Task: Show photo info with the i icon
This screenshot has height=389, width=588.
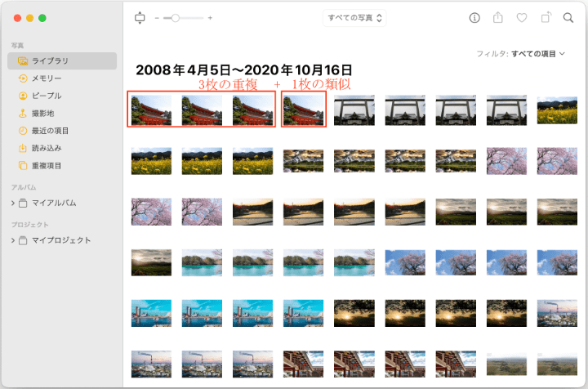Action: coord(474,18)
